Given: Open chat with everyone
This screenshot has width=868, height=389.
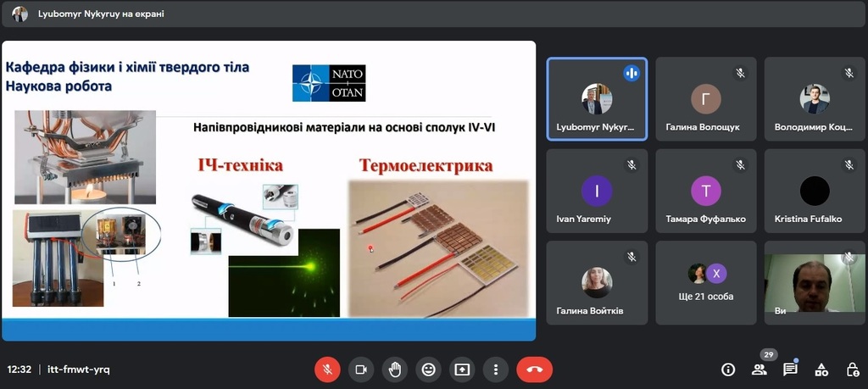Looking at the screenshot, I should coord(791,370).
